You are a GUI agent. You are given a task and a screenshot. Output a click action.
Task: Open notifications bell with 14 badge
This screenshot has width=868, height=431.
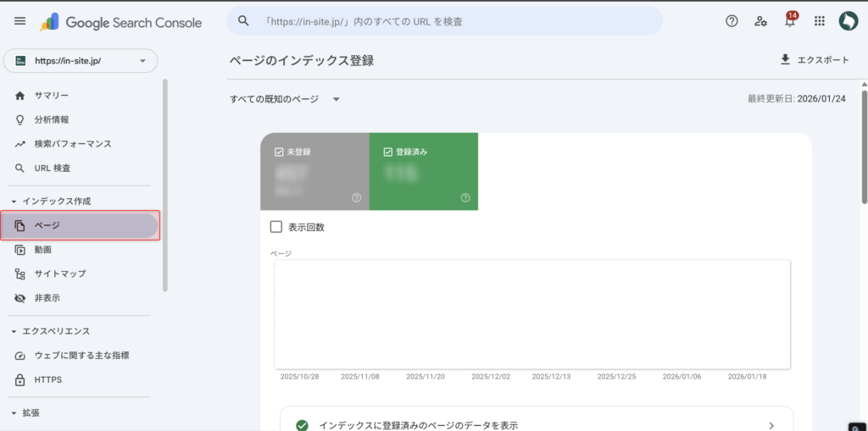tap(790, 20)
